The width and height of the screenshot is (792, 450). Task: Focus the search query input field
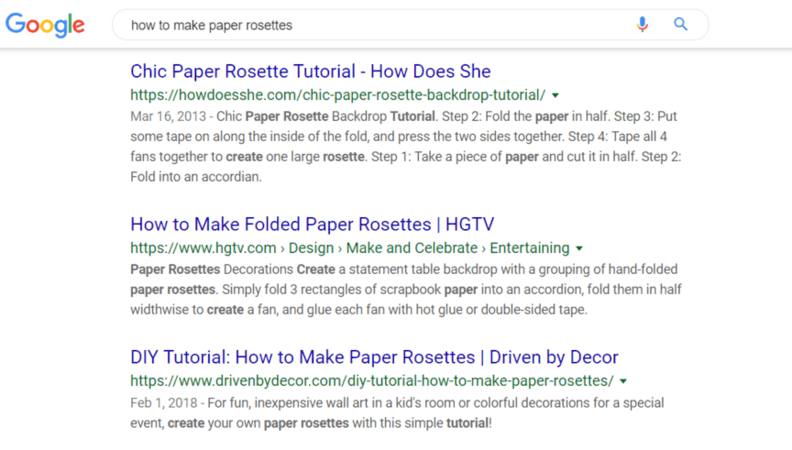tap(370, 25)
